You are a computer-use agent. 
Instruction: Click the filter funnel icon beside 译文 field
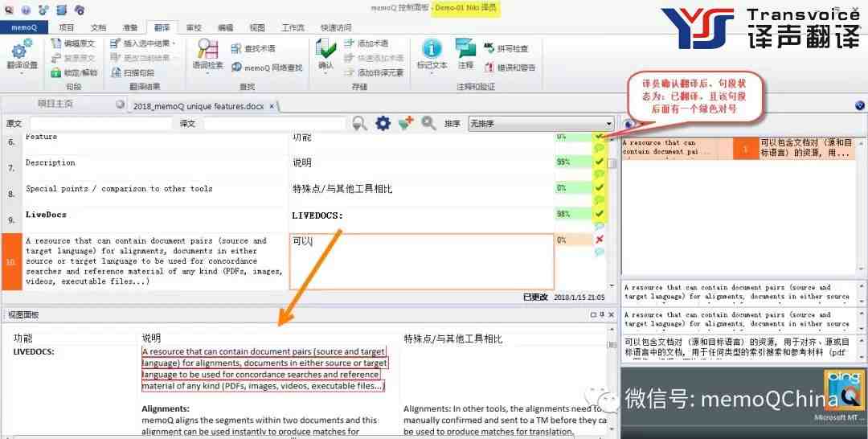(360, 124)
